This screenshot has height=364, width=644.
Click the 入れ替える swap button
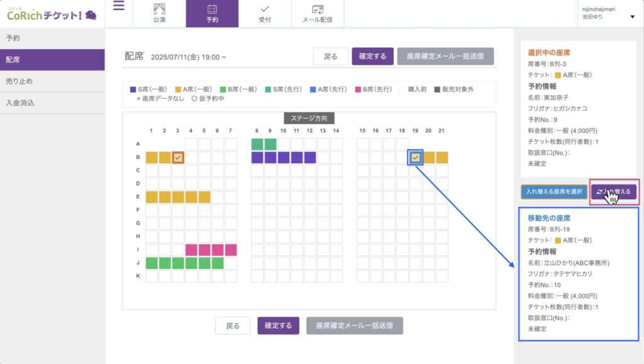pos(614,191)
